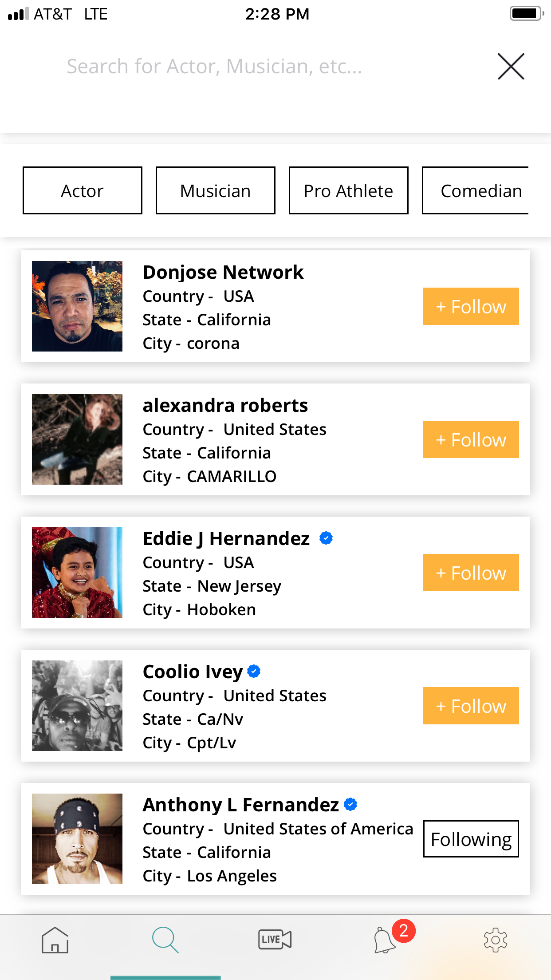Tap the Search magnifier icon
This screenshot has height=980, width=551.
[165, 940]
